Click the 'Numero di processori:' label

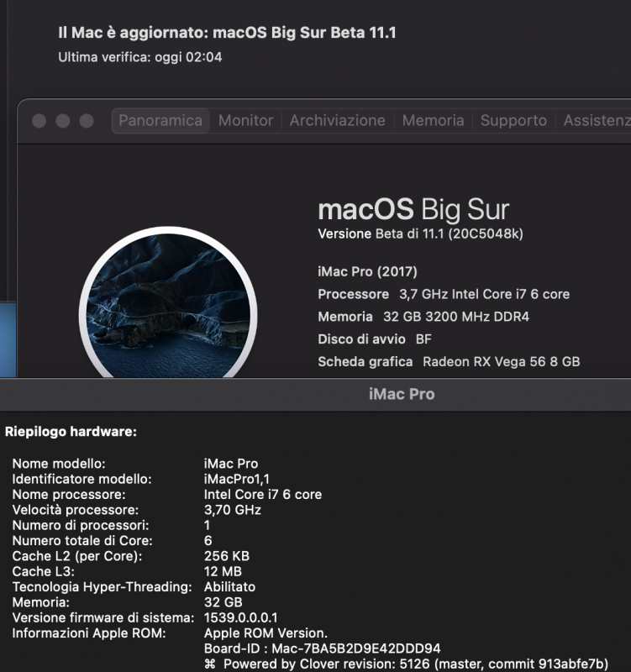81,526
